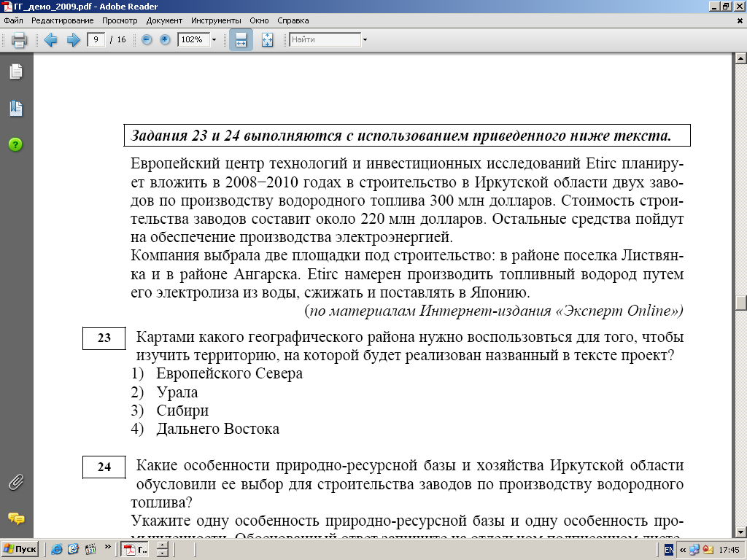Viewport: 747px width, 560px height.
Task: Open the Pages panel in the sidebar
Action: point(16,71)
